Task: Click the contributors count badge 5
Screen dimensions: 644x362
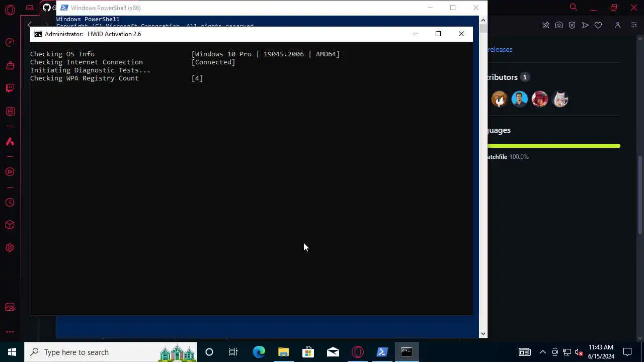Action: pyautogui.click(x=524, y=77)
